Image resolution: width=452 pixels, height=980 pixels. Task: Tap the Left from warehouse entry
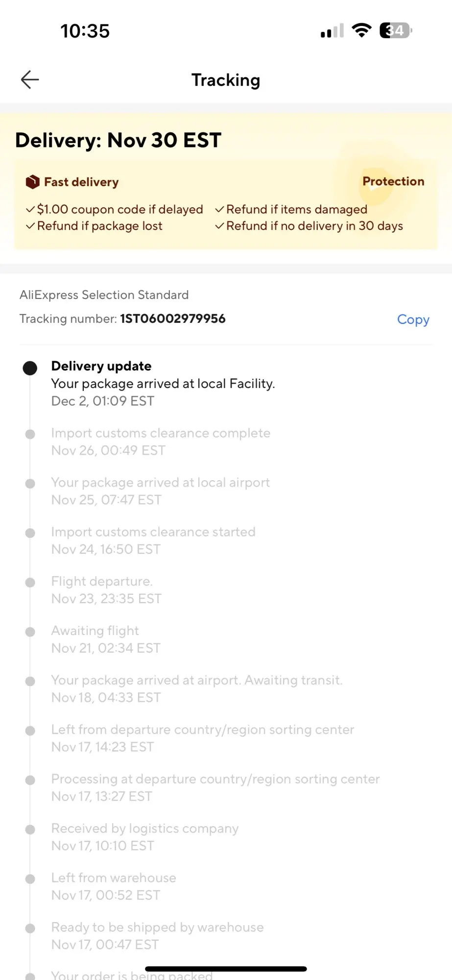tap(114, 886)
